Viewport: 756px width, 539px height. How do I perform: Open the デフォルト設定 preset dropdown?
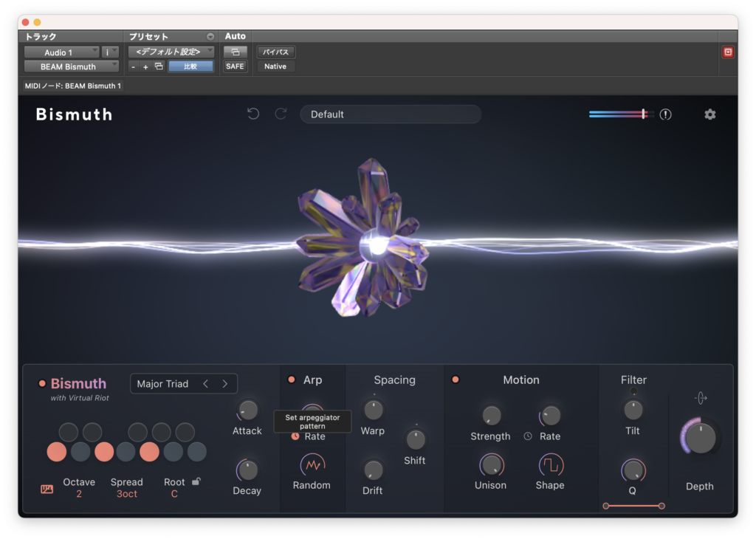171,52
